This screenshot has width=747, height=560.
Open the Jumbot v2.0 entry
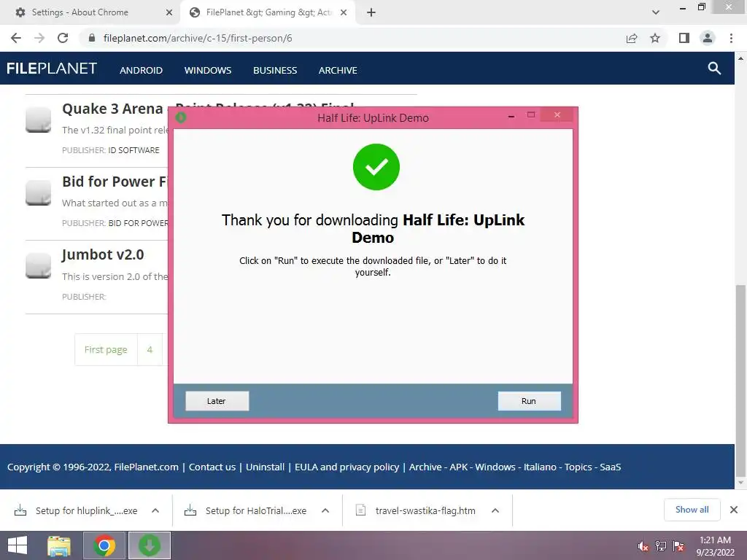[x=103, y=254]
